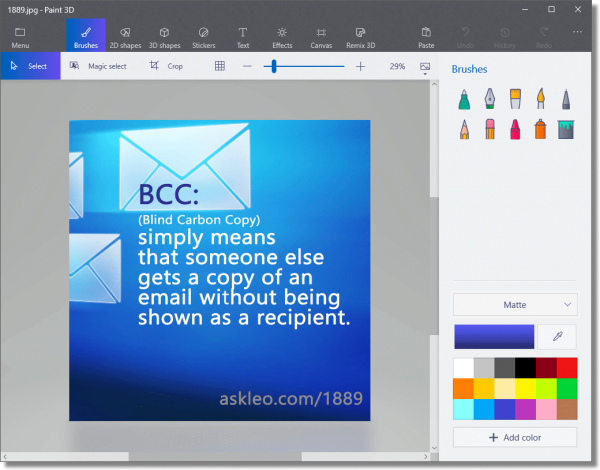The height and width of the screenshot is (470, 600).
Task: Toggle the grid view icon
Action: click(x=220, y=66)
